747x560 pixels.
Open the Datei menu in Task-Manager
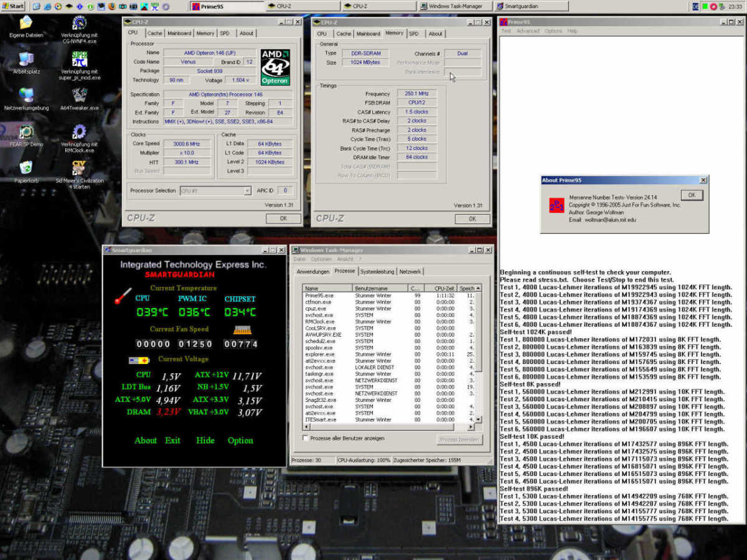pyautogui.click(x=299, y=259)
